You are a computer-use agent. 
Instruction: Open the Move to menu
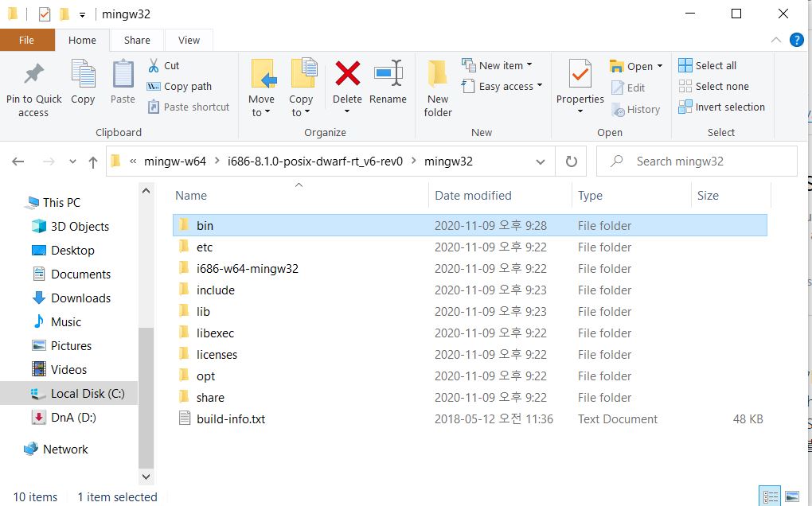coord(262,88)
